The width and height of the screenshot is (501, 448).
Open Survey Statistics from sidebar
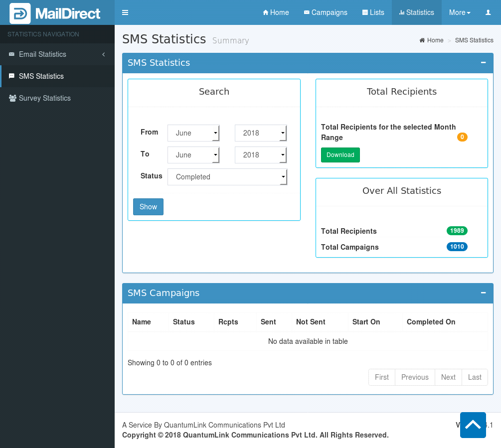click(45, 98)
